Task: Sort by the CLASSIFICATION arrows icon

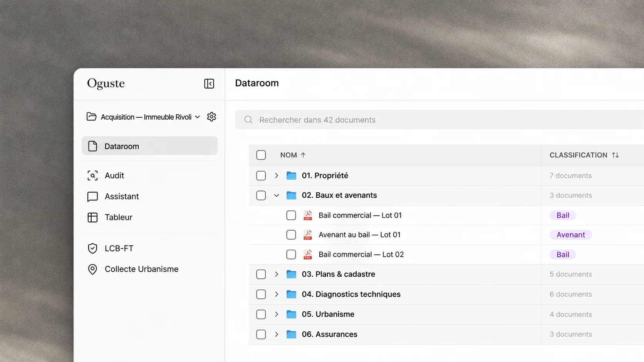Action: [x=615, y=155]
